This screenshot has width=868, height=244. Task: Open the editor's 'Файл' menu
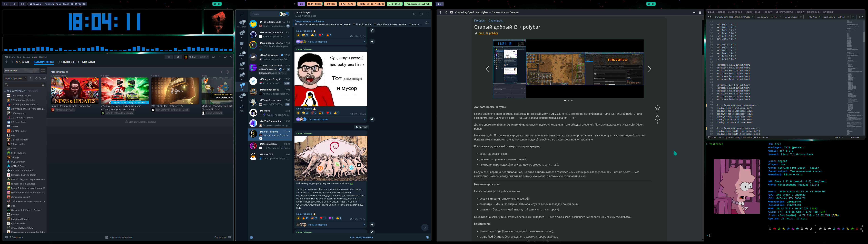[711, 12]
